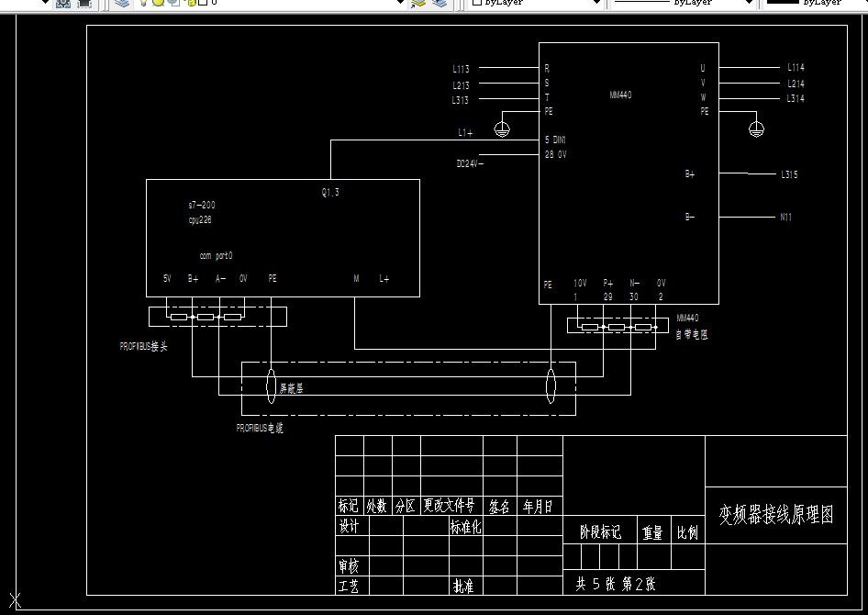Click the 处数 title block cell
Image resolution: width=868 pixels, height=615 pixels.
(x=377, y=506)
